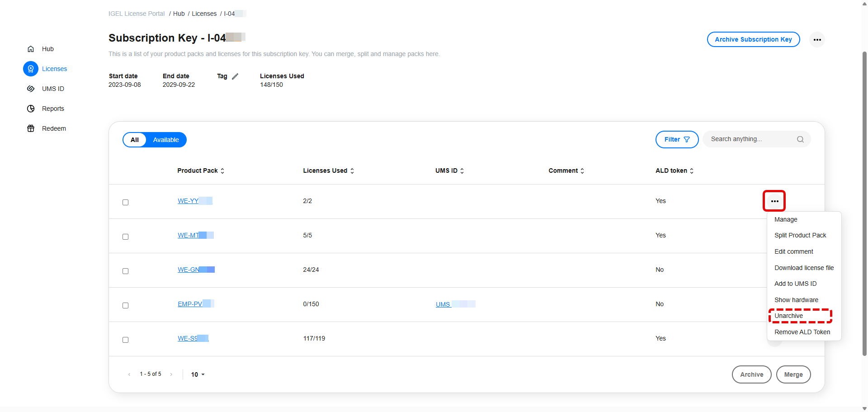This screenshot has width=868, height=412.
Task: Click the search magnifier icon
Action: coord(800,139)
